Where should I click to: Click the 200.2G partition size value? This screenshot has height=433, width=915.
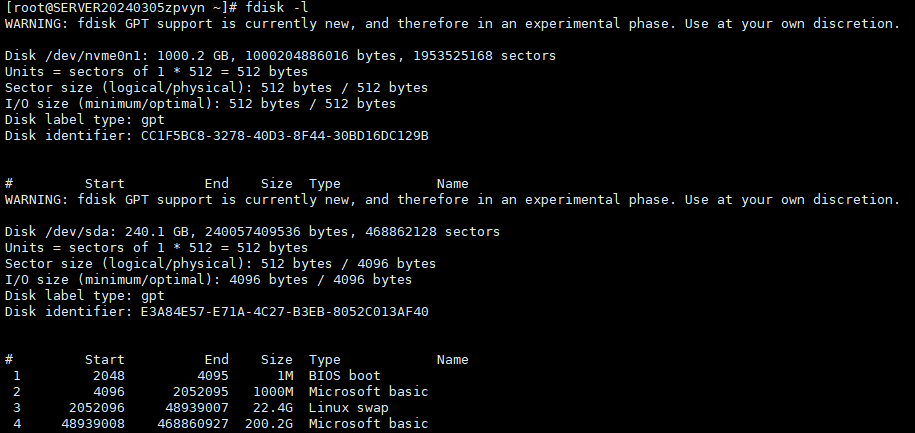point(268,424)
